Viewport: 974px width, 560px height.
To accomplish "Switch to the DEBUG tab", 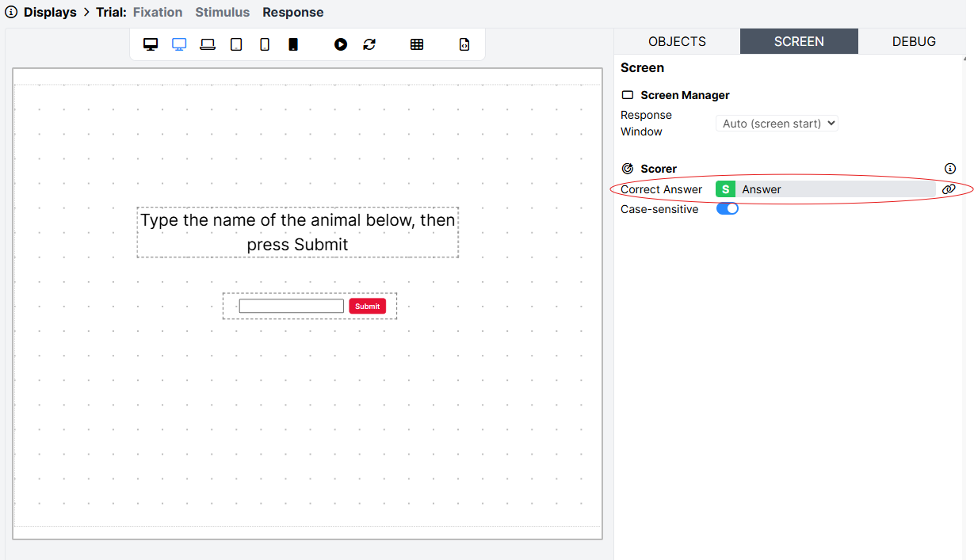I will 914,41.
